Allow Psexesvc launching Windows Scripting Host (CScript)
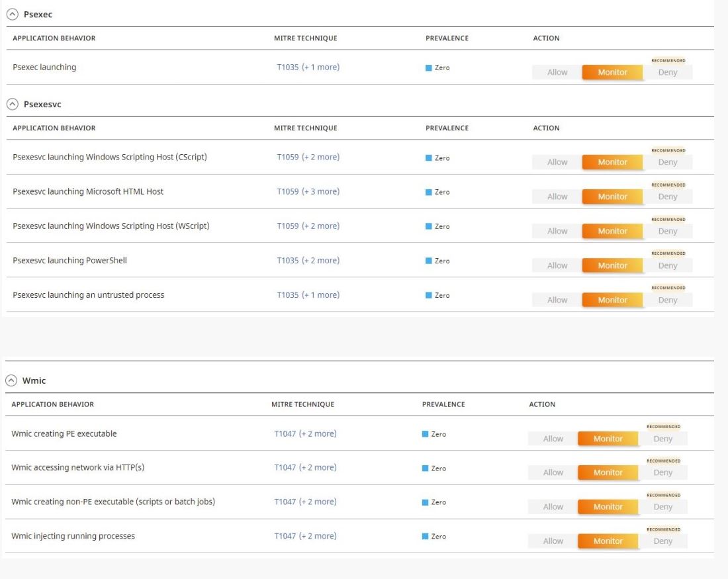 557,162
